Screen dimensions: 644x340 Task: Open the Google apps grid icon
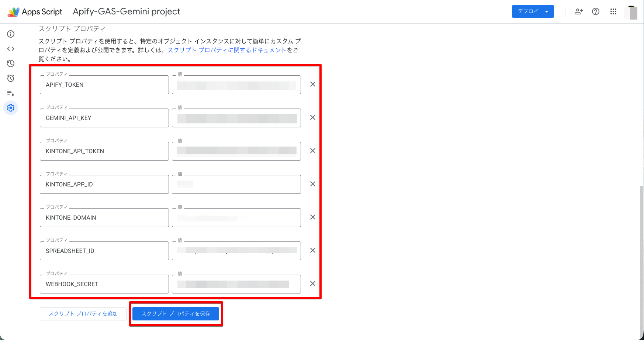point(613,11)
